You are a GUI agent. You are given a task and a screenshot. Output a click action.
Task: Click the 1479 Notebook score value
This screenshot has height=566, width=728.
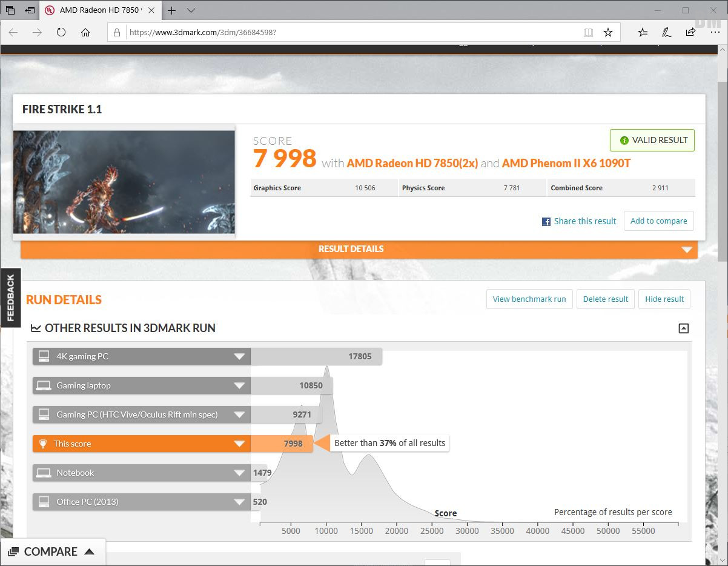click(262, 473)
